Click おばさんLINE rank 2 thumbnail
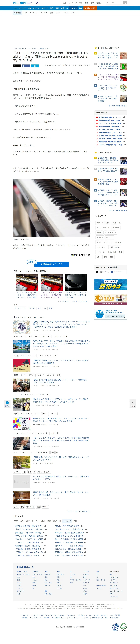Viewport: 140px width, 644px height. click(123, 66)
